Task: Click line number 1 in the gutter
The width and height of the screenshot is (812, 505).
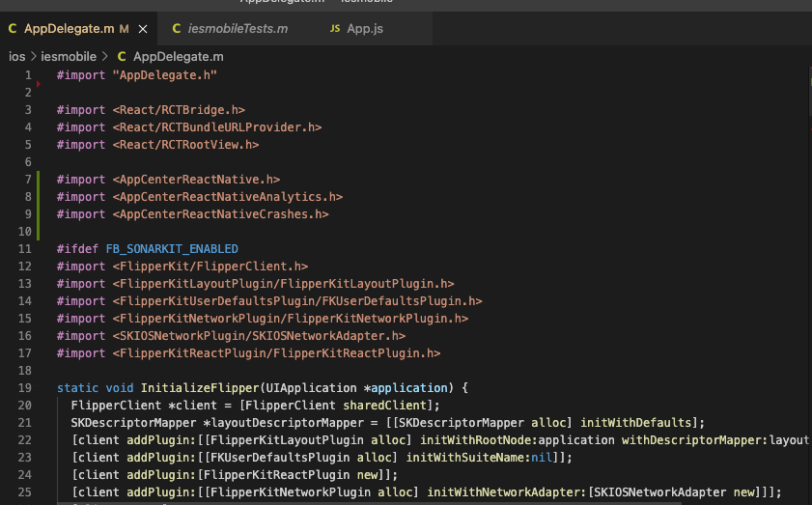Action: [x=28, y=75]
